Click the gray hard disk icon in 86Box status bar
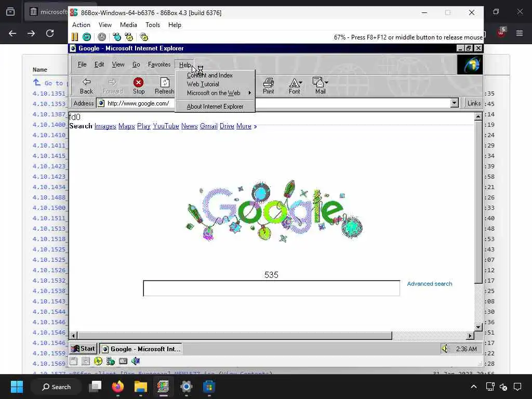This screenshot has height=399, width=532. 123,362
